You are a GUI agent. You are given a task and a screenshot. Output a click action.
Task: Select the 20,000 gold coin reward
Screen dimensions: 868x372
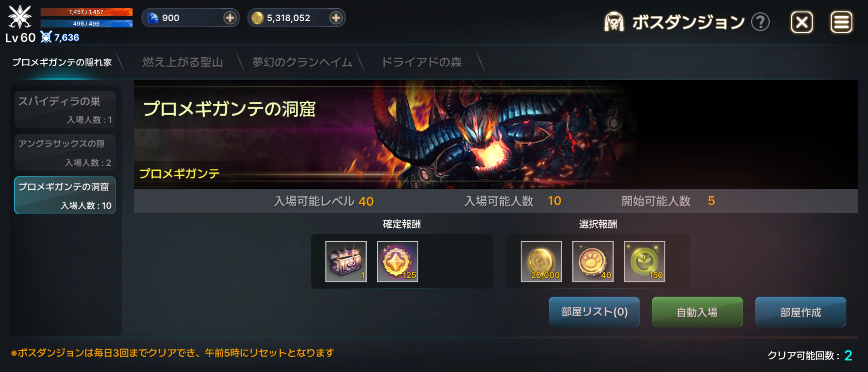tap(541, 261)
